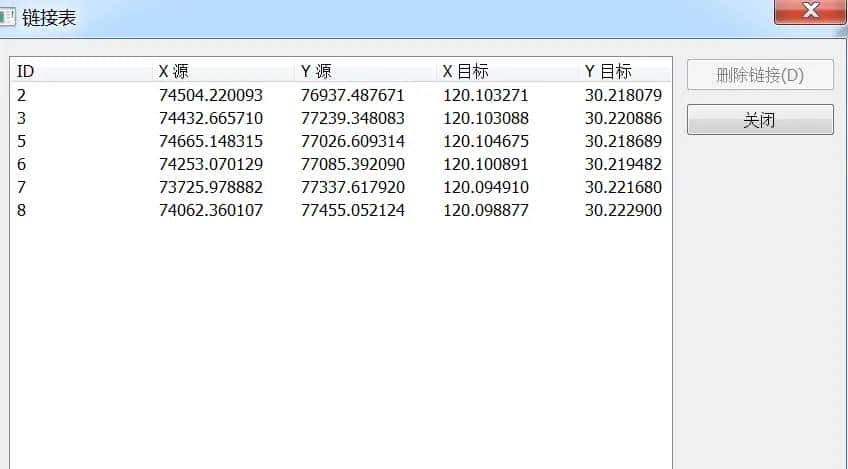Click Y target value 30.218689
Image resolution: width=848 pixels, height=469 pixels.
tap(623, 141)
